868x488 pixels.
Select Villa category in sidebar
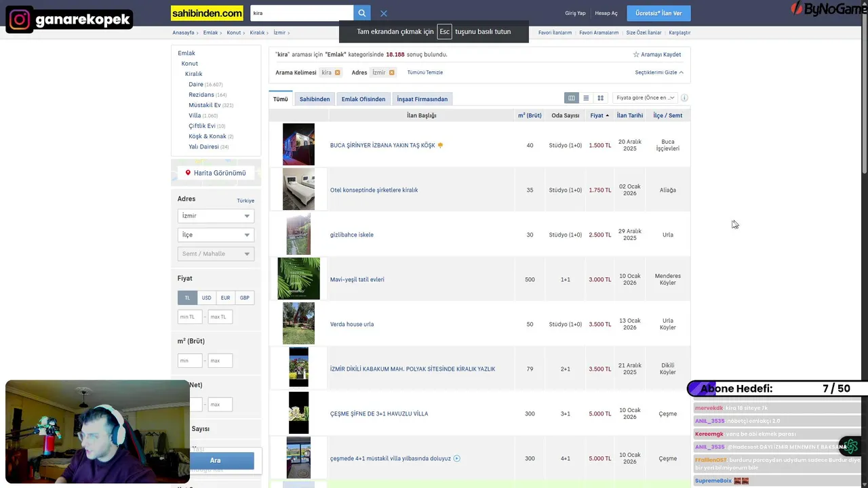point(195,116)
